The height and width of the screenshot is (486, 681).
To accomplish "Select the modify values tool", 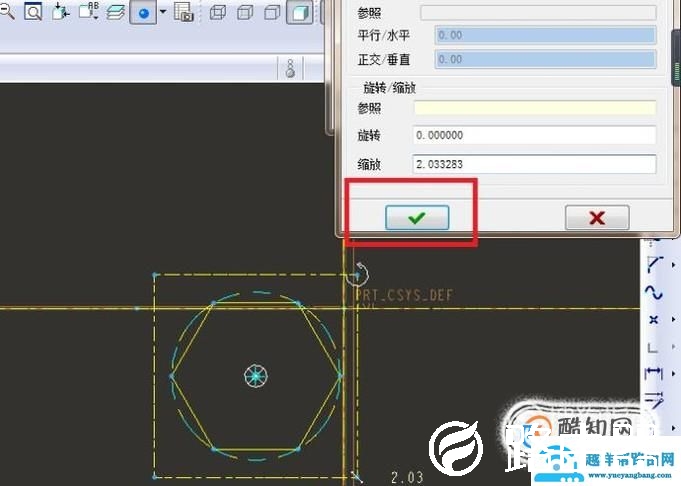I will [654, 400].
